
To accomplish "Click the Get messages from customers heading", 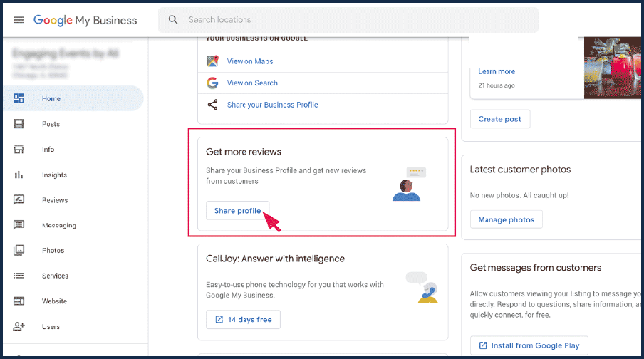I will click(x=535, y=268).
